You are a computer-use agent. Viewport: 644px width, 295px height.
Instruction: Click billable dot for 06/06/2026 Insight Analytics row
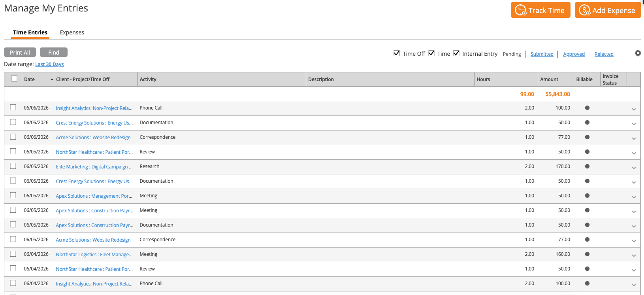point(587,108)
